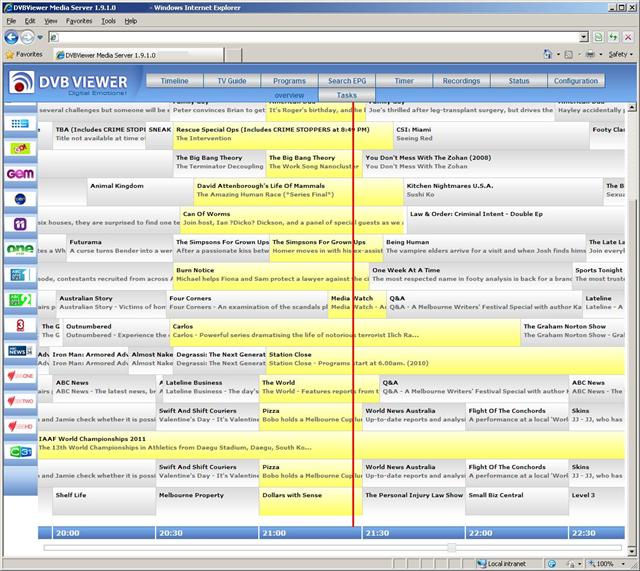Open the Favorites star button
The height and width of the screenshot is (571, 640).
point(24,54)
